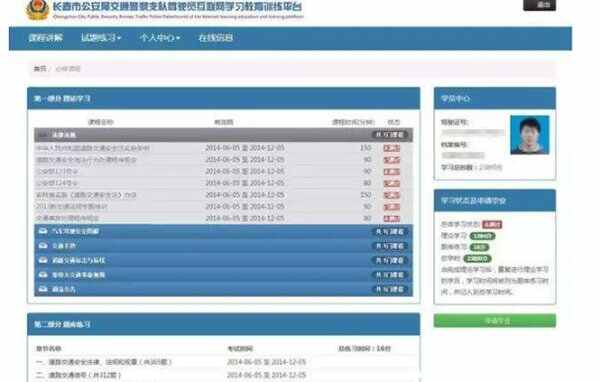The image size is (600, 382).
Task: Collapse the gray expanded course category header
Action: (x=223, y=135)
